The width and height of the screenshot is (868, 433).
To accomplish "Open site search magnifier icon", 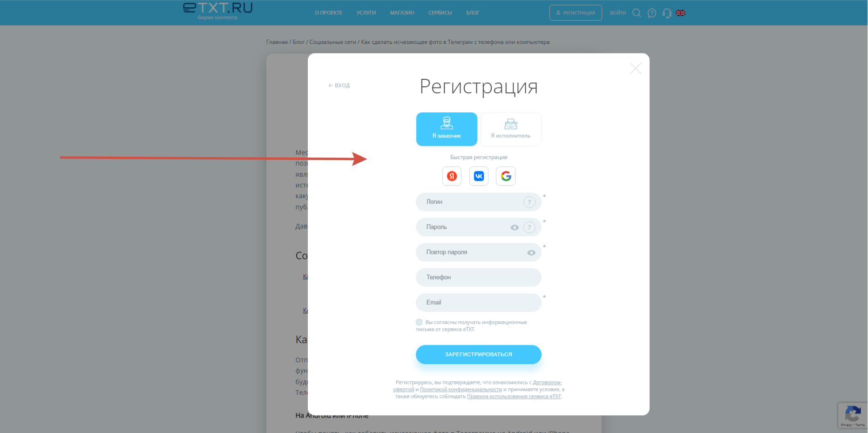I will 637,13.
